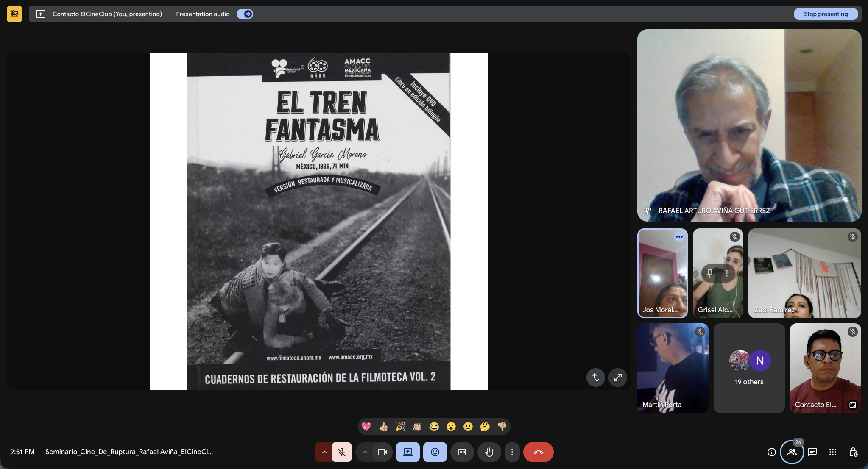Screen dimensions: 868x469
Task: Send the thumbs up reaction
Action: pyautogui.click(x=383, y=427)
